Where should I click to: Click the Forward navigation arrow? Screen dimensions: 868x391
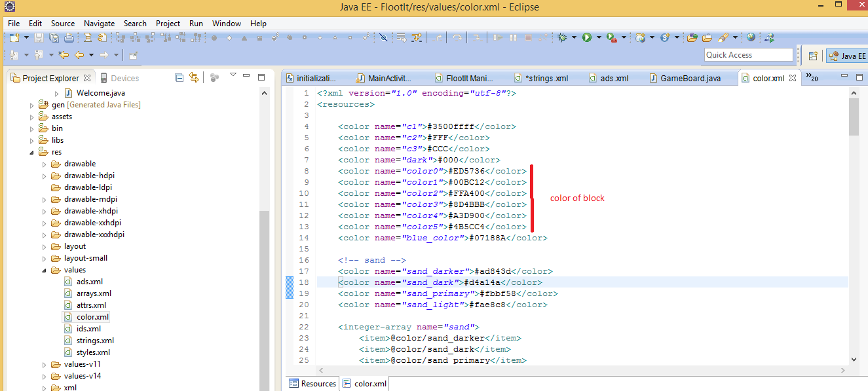(x=104, y=55)
